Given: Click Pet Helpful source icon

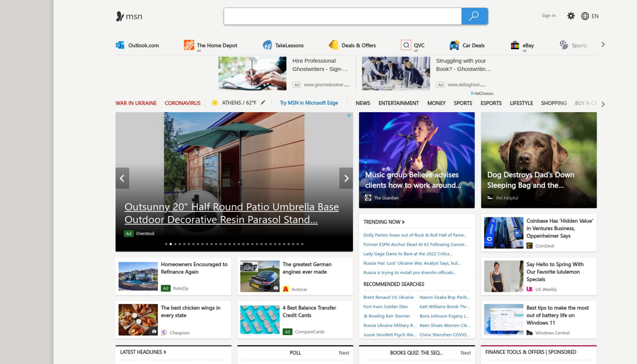Looking at the screenshot, I should pos(490,198).
